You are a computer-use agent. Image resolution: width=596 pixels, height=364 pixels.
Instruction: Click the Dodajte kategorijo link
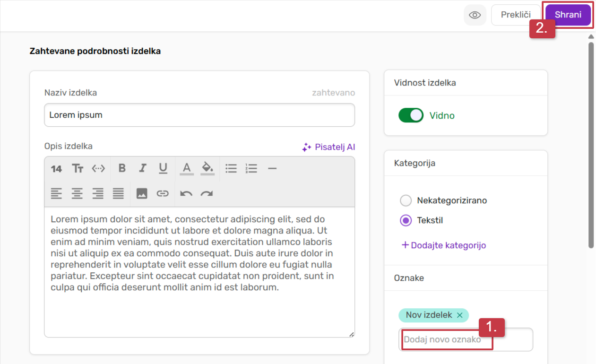[443, 245]
